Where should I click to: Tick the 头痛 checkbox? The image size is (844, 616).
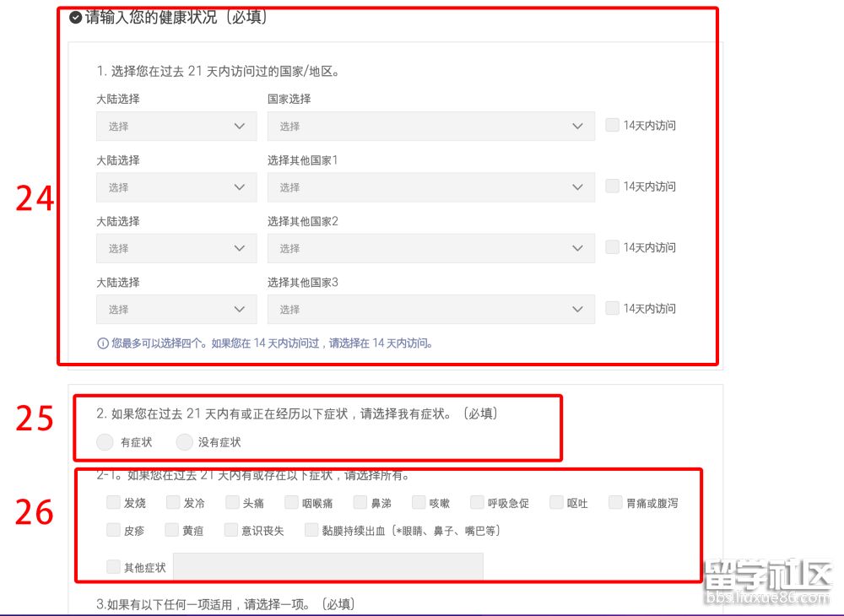pos(232,503)
